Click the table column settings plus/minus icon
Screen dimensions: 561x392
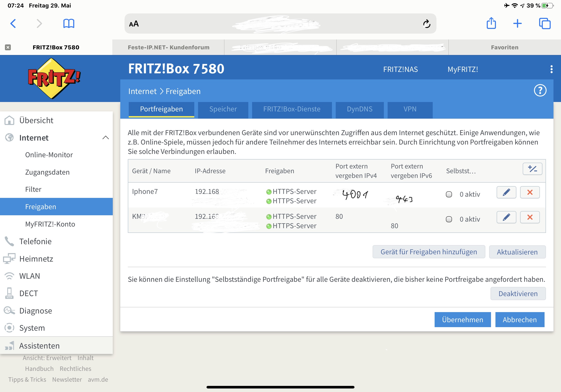point(532,169)
